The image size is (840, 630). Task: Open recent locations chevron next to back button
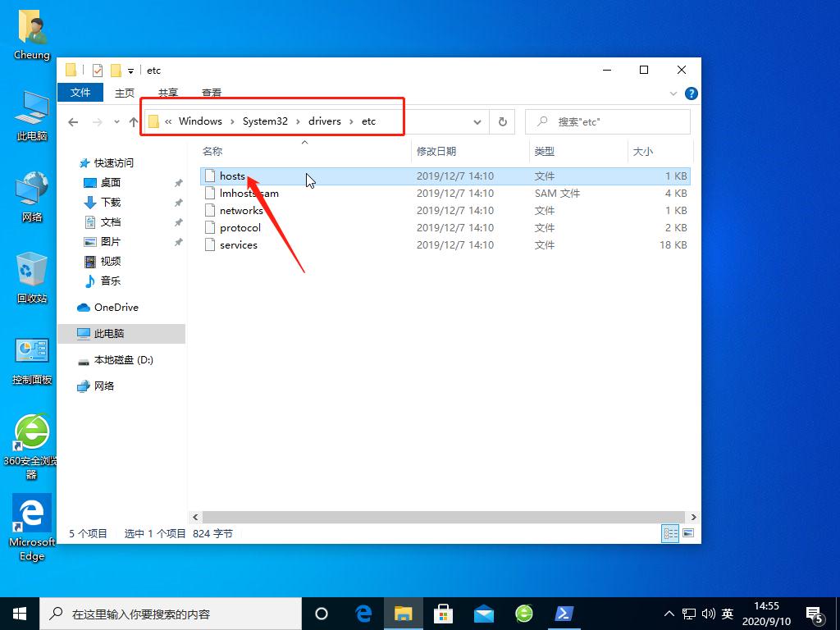116,121
